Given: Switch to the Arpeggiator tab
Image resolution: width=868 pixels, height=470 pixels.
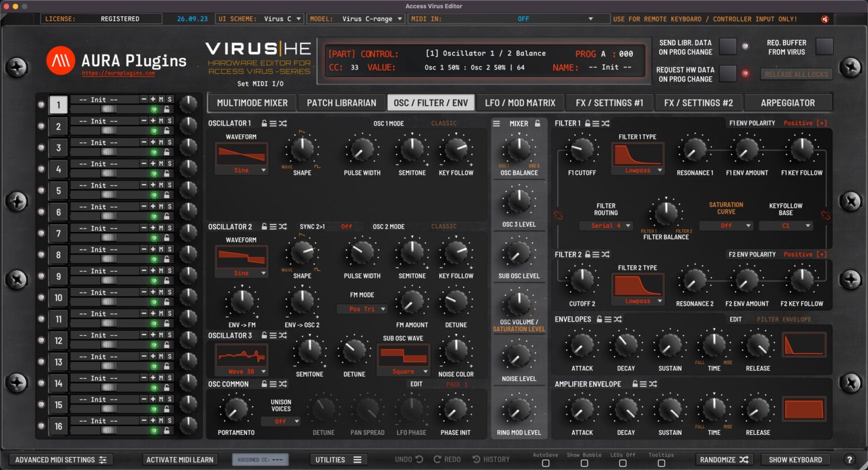Looking at the screenshot, I should (x=788, y=103).
